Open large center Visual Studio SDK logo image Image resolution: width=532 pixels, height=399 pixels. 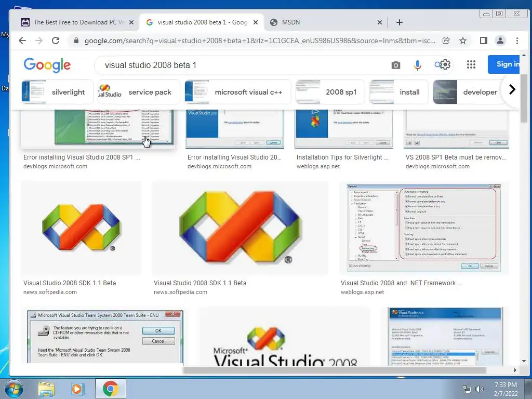[240, 229]
